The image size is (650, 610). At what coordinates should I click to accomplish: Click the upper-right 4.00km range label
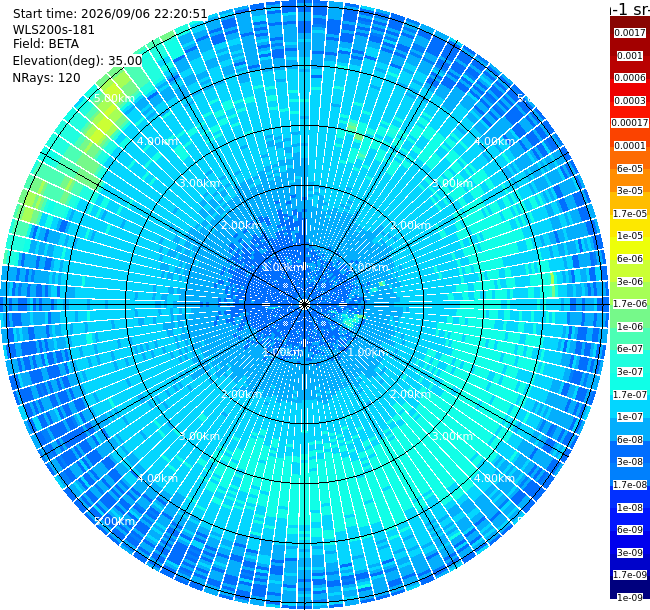point(495,141)
